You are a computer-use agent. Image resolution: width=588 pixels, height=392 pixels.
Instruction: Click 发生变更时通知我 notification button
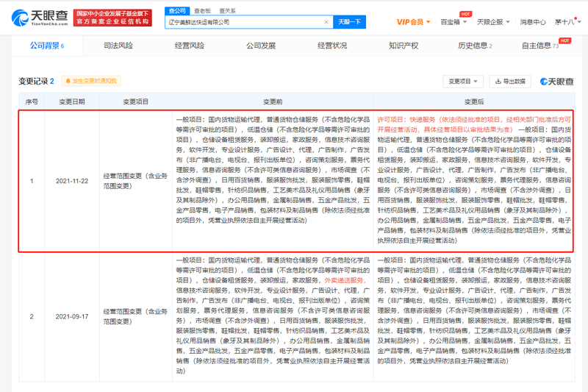coord(91,81)
